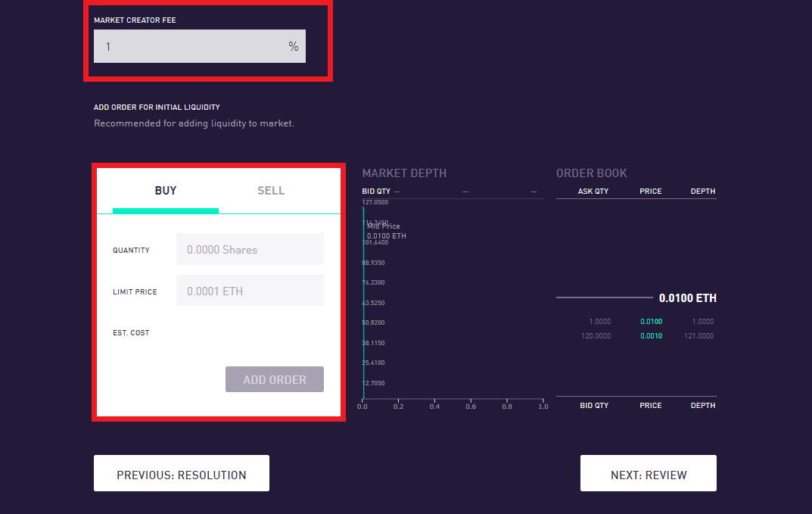The width and height of the screenshot is (812, 514).
Task: Click the BID QTY label above depth chart
Action: tap(376, 192)
